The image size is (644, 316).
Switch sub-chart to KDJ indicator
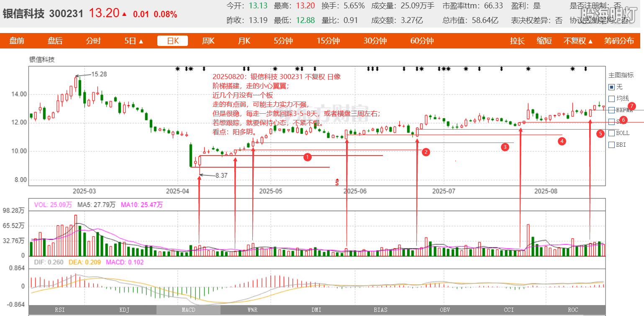[124, 310]
